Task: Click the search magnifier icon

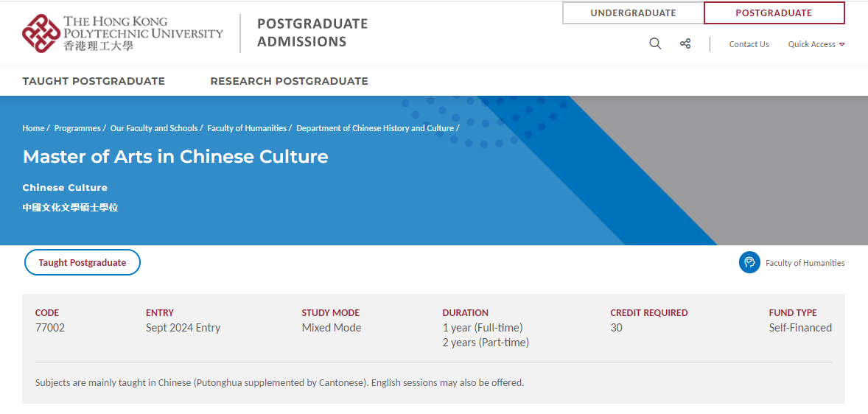Action: pyautogui.click(x=655, y=44)
